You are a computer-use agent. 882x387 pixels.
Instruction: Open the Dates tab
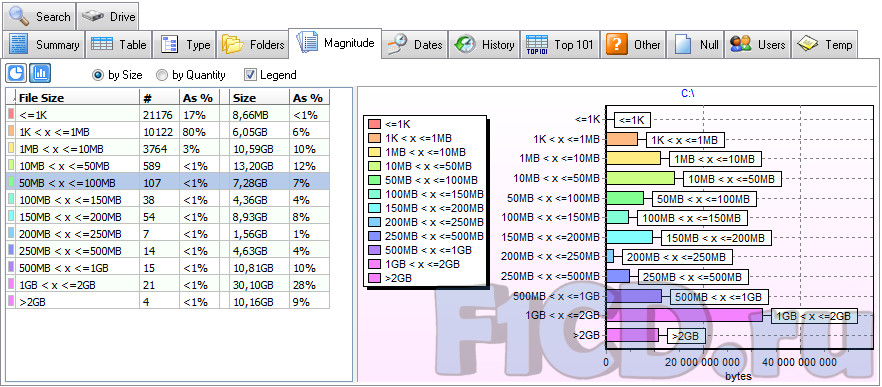415,44
